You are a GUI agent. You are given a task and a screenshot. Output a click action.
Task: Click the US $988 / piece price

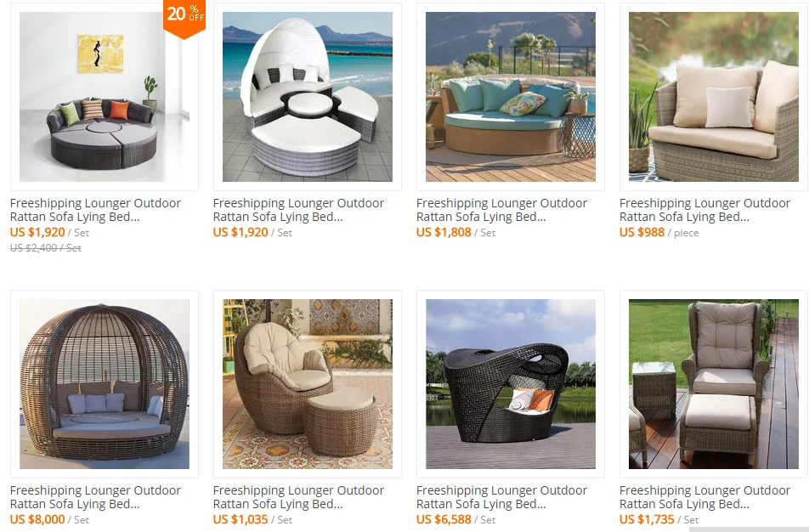coord(659,232)
